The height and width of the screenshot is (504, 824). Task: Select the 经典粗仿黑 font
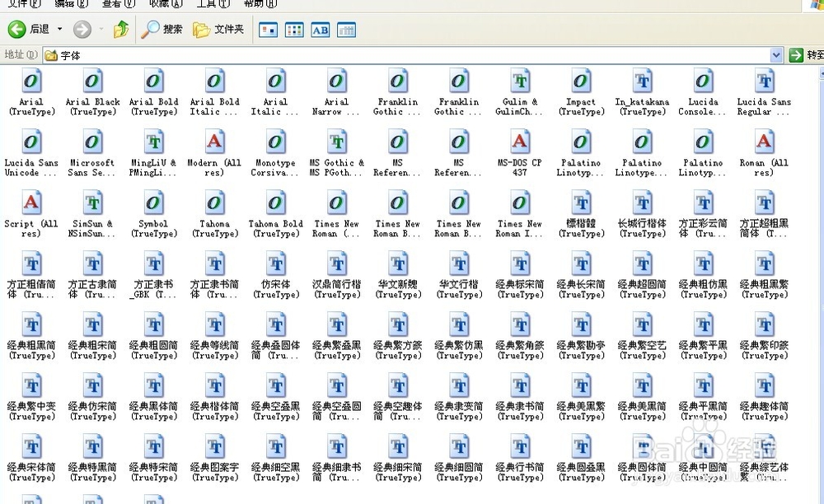(703, 275)
